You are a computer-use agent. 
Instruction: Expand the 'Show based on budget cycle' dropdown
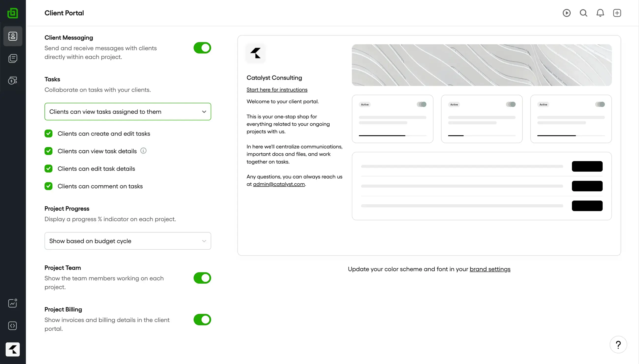click(x=128, y=241)
